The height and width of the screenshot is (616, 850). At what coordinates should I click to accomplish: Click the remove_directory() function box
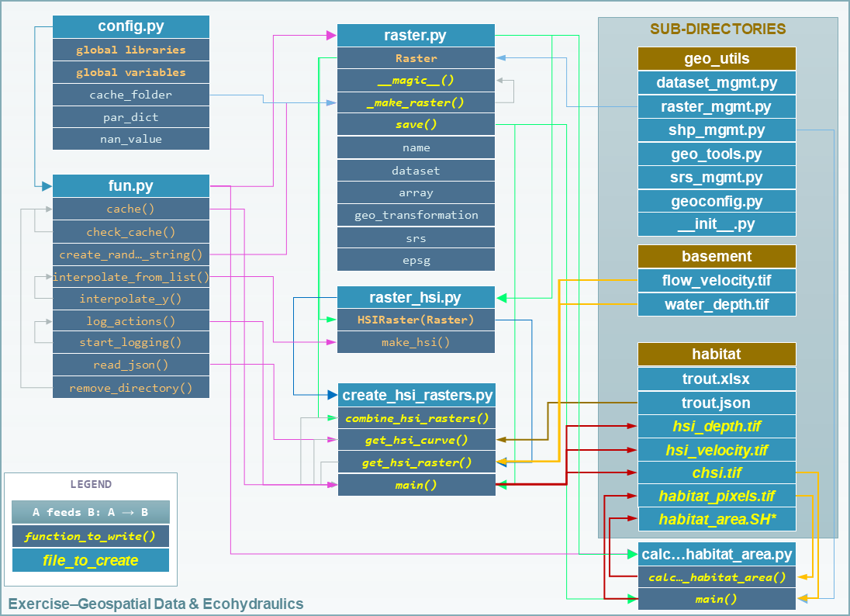click(x=130, y=388)
